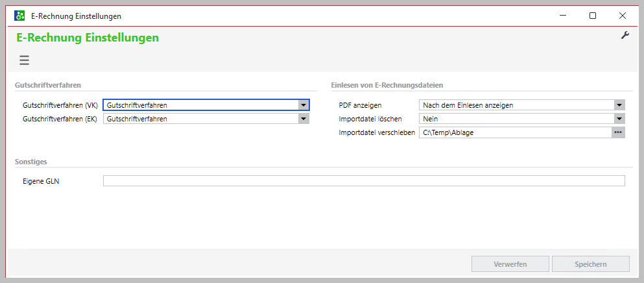Screen dimensions: 644x283
Task: Click the Sonstiges section header
Action: (30, 162)
